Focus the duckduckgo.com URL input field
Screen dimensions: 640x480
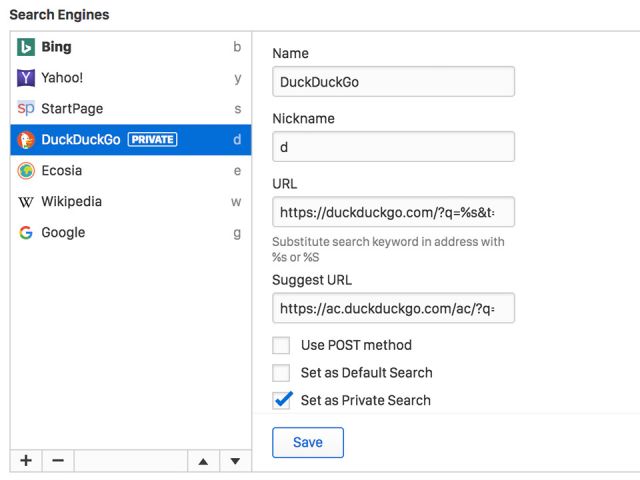point(393,212)
